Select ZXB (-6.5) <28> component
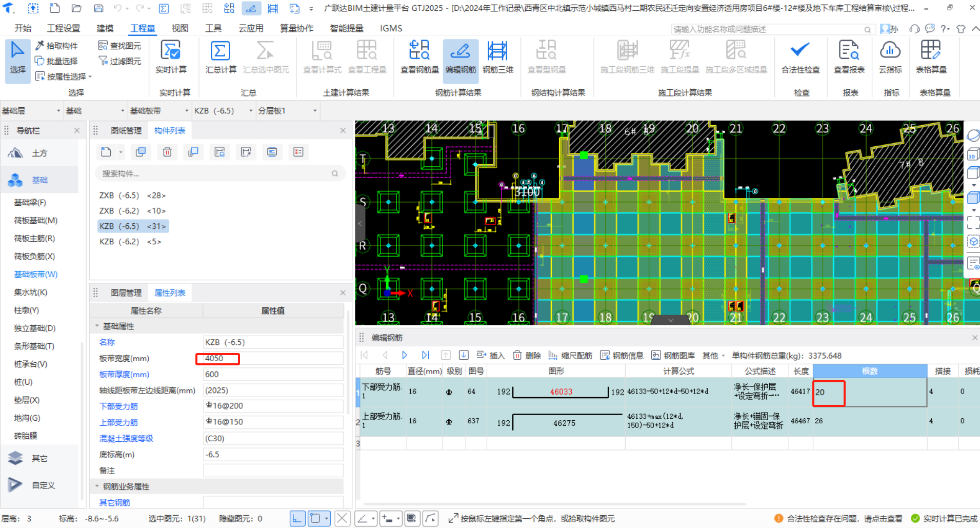 coord(132,195)
